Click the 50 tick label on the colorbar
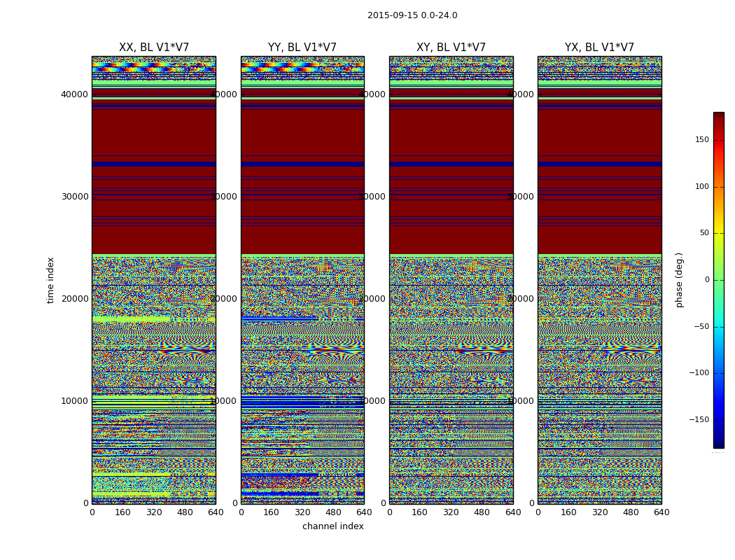The width and height of the screenshot is (735, 560). [703, 233]
